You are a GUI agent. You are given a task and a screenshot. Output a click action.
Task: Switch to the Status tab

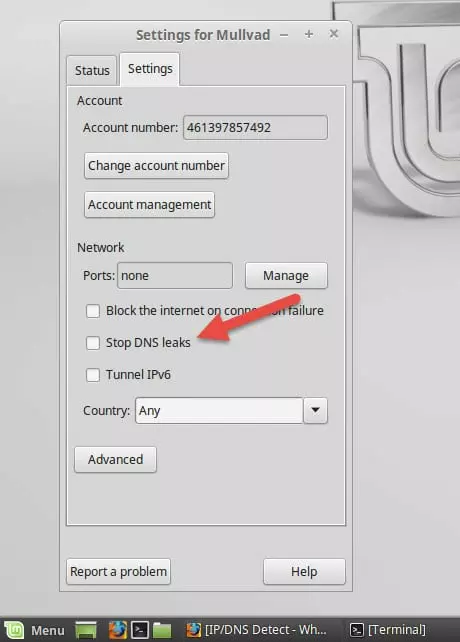[92, 70]
